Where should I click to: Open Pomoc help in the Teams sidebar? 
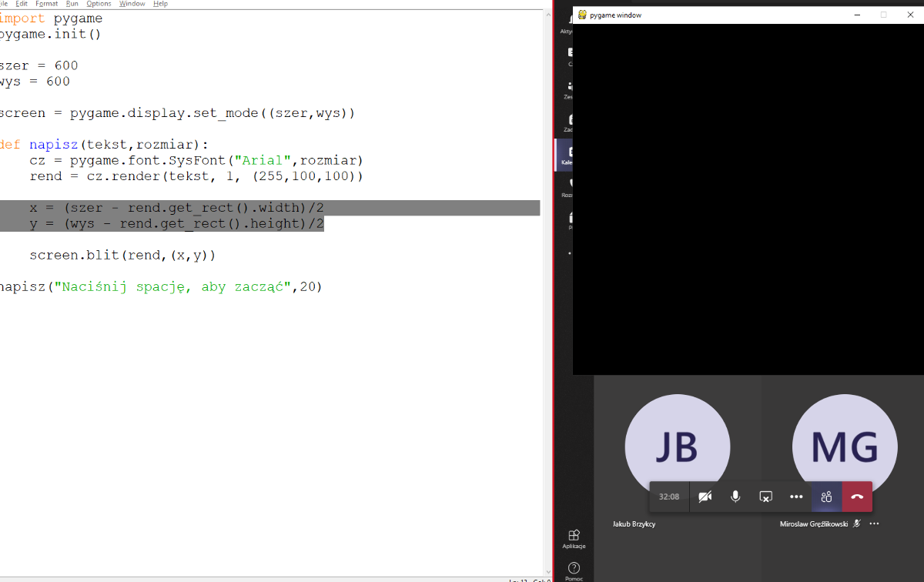573,570
